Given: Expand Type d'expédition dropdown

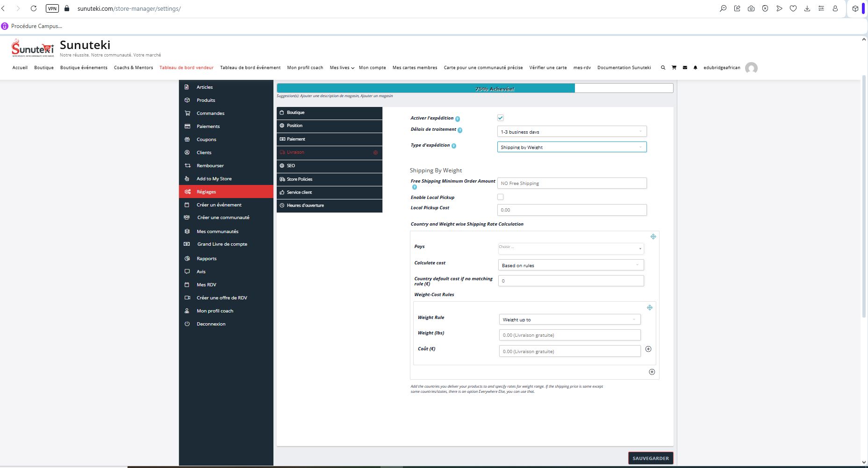Looking at the screenshot, I should pos(572,147).
